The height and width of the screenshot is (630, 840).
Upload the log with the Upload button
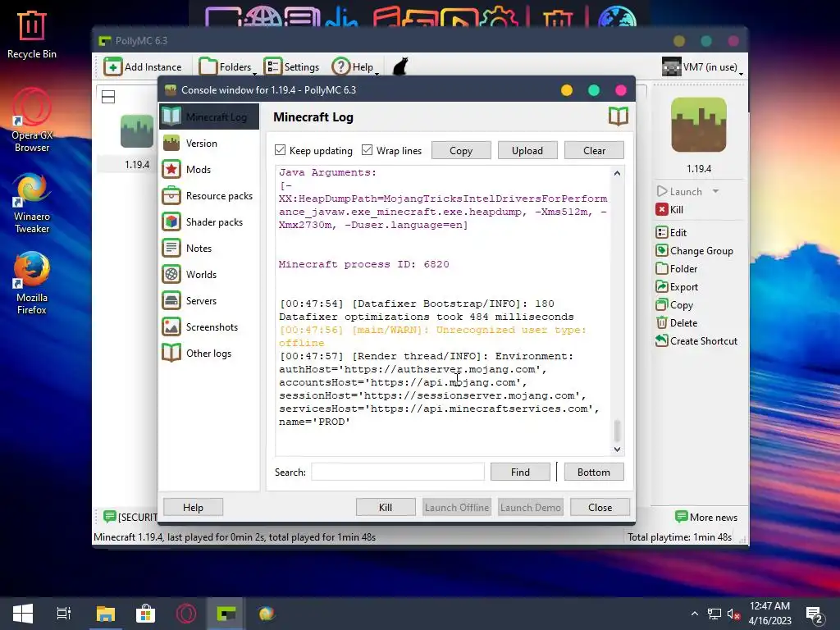click(x=527, y=151)
